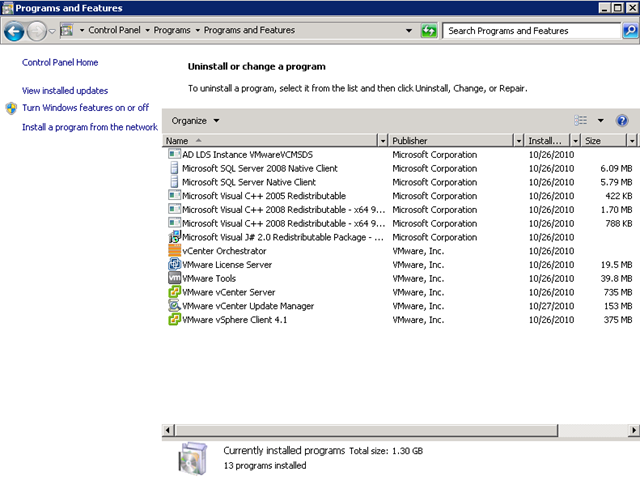
Task: Expand the Name column filter arrow
Action: (382, 141)
